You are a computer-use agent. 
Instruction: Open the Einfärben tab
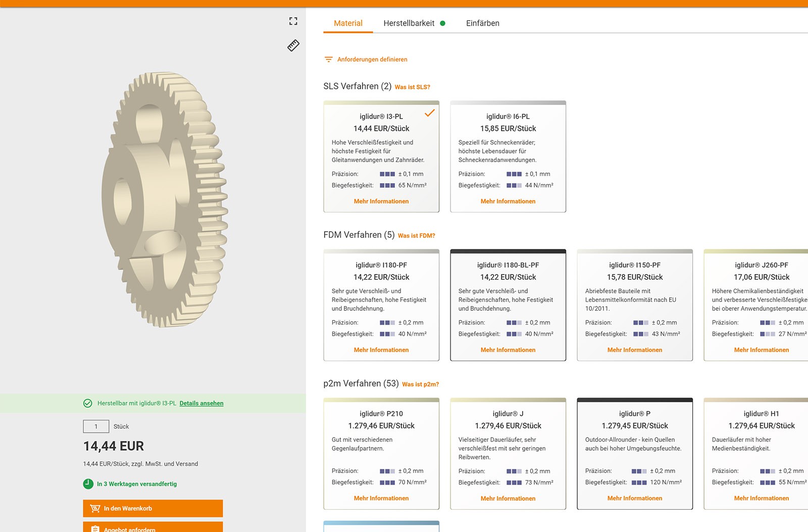[483, 23]
